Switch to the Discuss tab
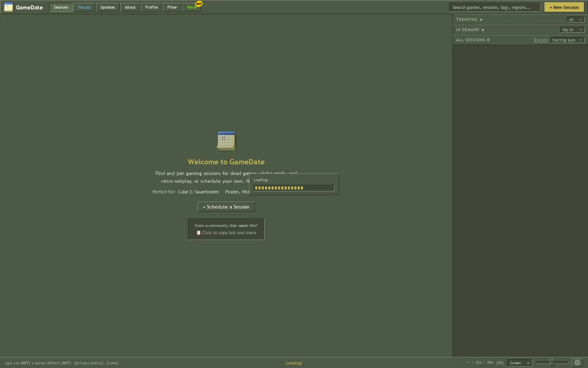Image resolution: width=588 pixels, height=368 pixels. 85,7
